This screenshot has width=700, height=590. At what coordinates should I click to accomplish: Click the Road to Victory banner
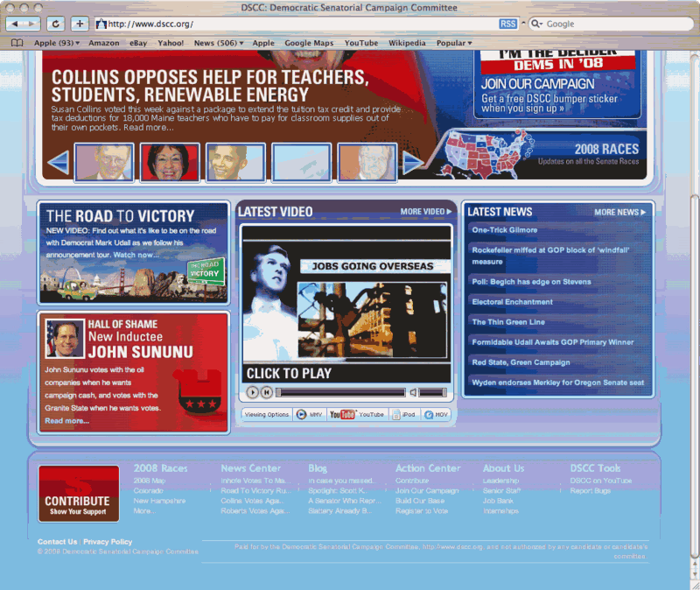pyautogui.click(x=134, y=253)
